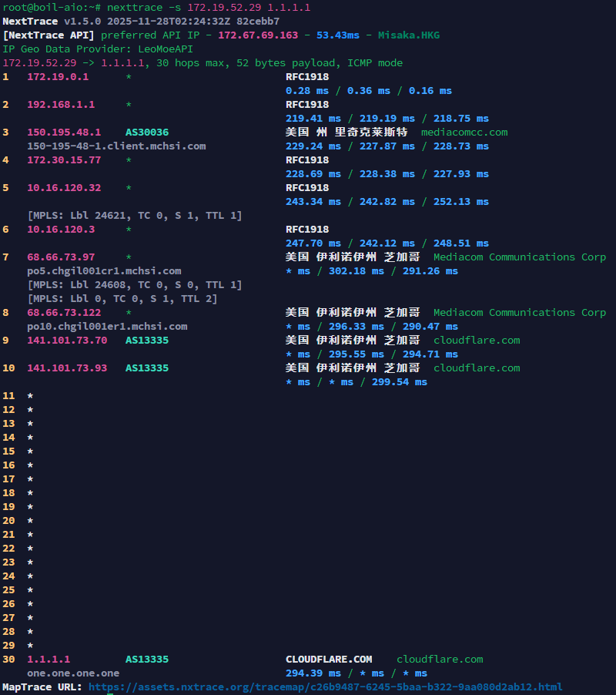
Task: Click the Misaka.HKG node name
Action: [408, 35]
